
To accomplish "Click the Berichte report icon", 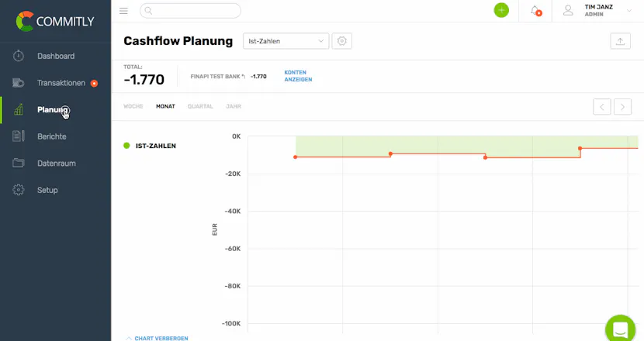I will coord(19,136).
